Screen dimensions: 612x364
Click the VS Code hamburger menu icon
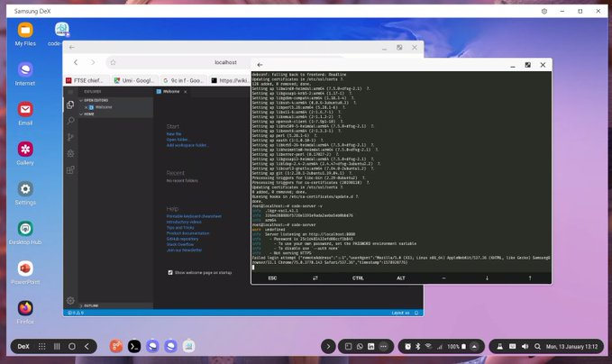pos(70,92)
